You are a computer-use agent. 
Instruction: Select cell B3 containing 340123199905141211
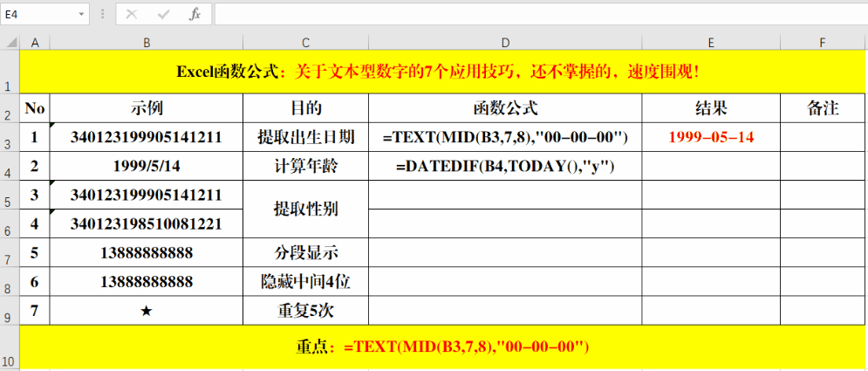[147, 137]
